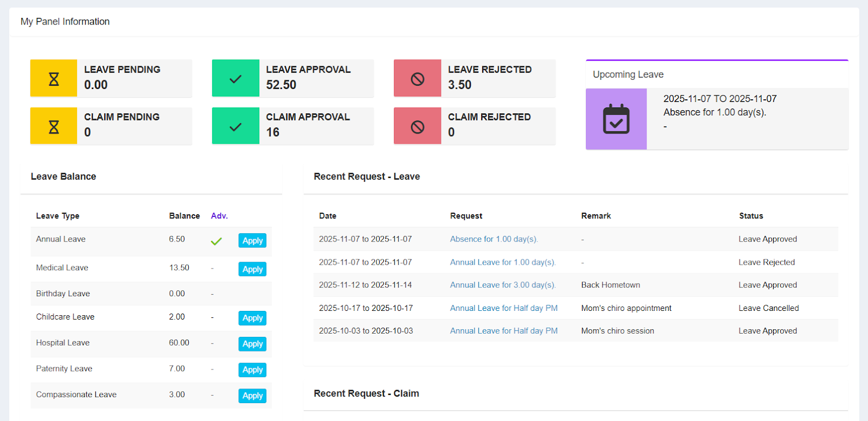The image size is (868, 421).
Task: Open the rejected Annual Leave 1.00 day request
Action: click(x=502, y=263)
